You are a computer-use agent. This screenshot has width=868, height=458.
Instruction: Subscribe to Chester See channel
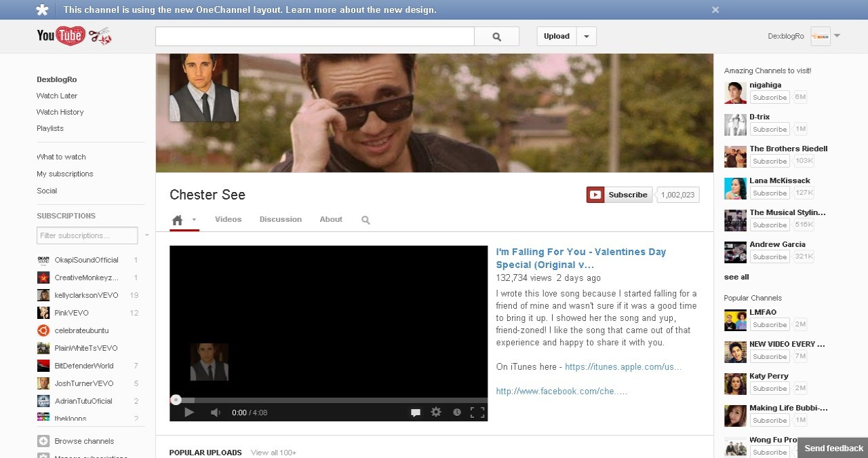[620, 195]
